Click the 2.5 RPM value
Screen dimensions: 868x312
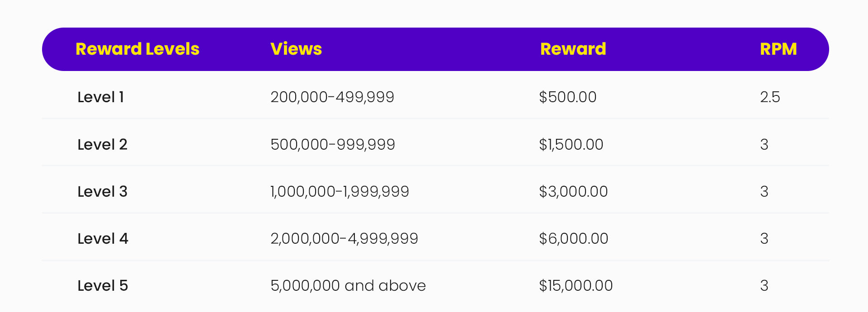pyautogui.click(x=770, y=97)
